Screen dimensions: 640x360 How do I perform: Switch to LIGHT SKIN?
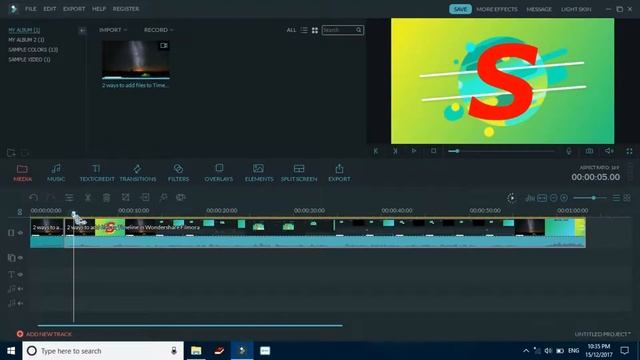[576, 9]
